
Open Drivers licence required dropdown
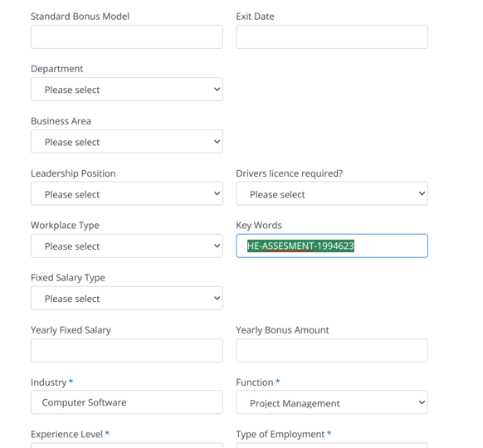[x=332, y=193]
